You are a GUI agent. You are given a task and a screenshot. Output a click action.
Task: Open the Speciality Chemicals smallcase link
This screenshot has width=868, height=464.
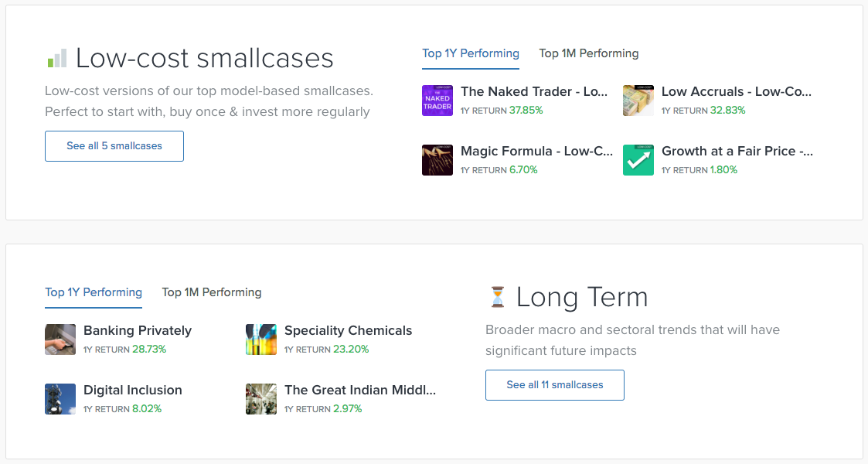tap(348, 330)
